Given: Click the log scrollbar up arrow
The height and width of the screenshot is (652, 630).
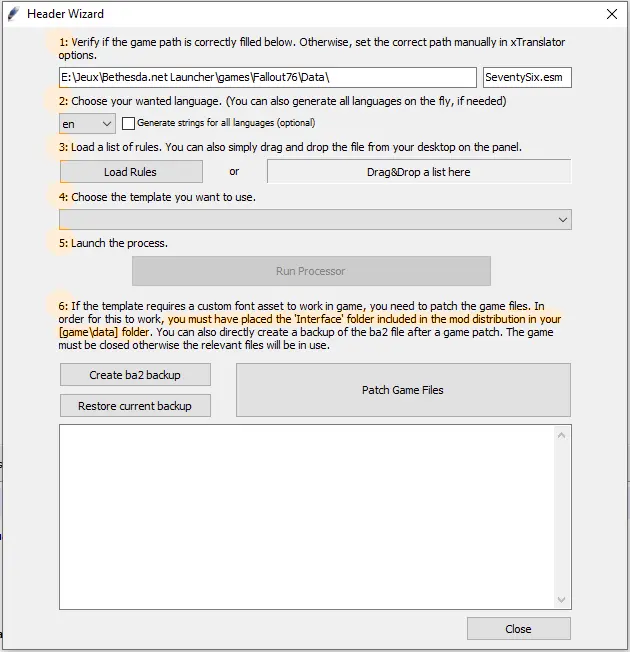Looking at the screenshot, I should 561,435.
